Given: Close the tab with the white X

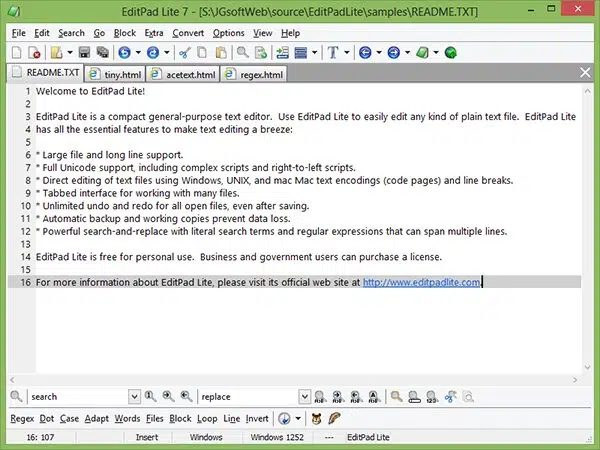Looking at the screenshot, I should [x=585, y=72].
